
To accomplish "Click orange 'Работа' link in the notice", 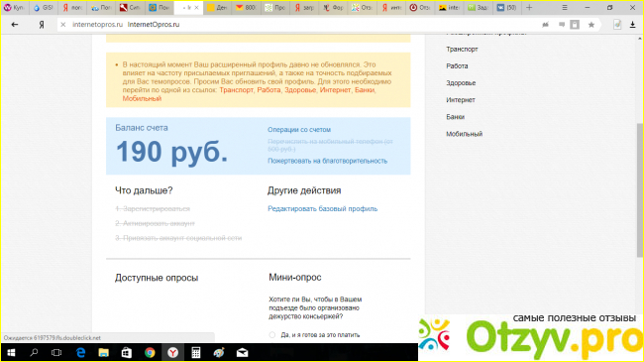I will tap(268, 90).
